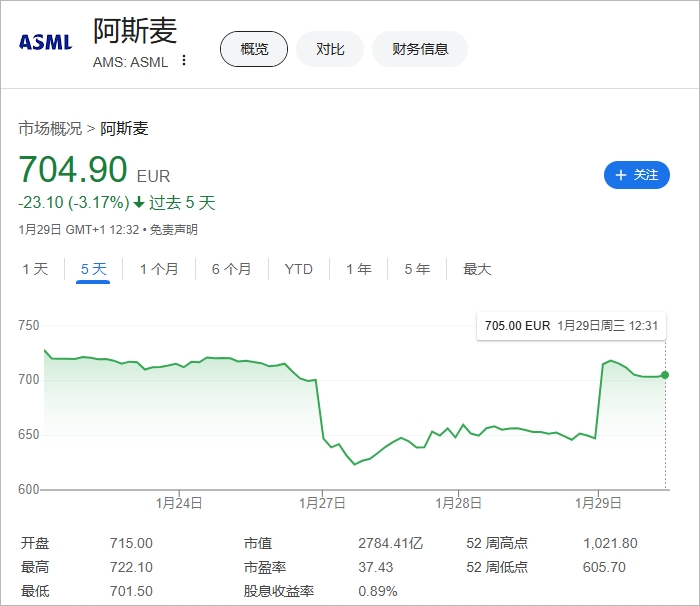Switch chart to 1 个月 range

pyautogui.click(x=159, y=269)
